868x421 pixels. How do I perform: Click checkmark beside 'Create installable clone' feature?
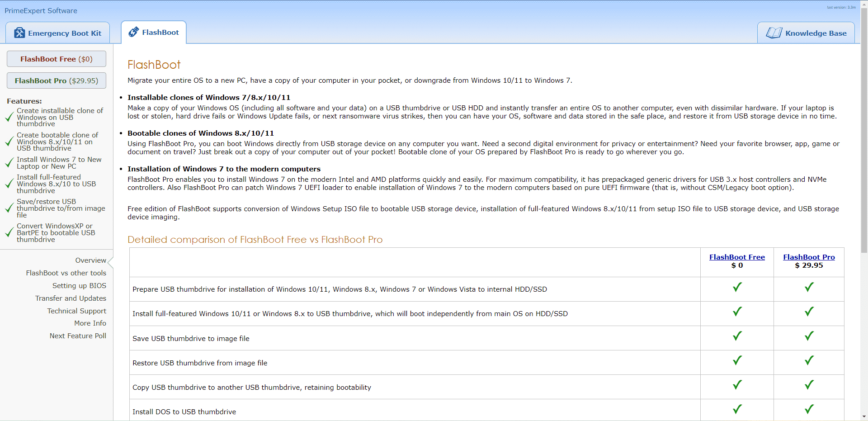(x=9, y=117)
